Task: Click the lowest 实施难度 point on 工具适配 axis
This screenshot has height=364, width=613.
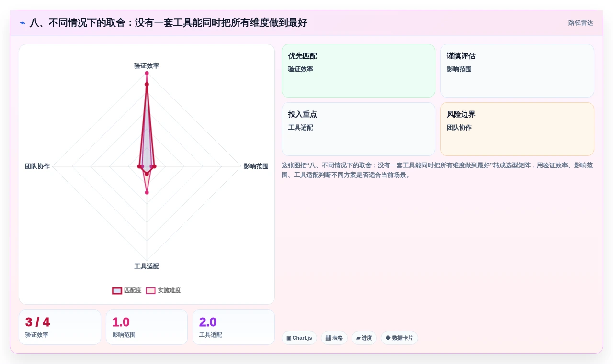Action: [x=147, y=192]
